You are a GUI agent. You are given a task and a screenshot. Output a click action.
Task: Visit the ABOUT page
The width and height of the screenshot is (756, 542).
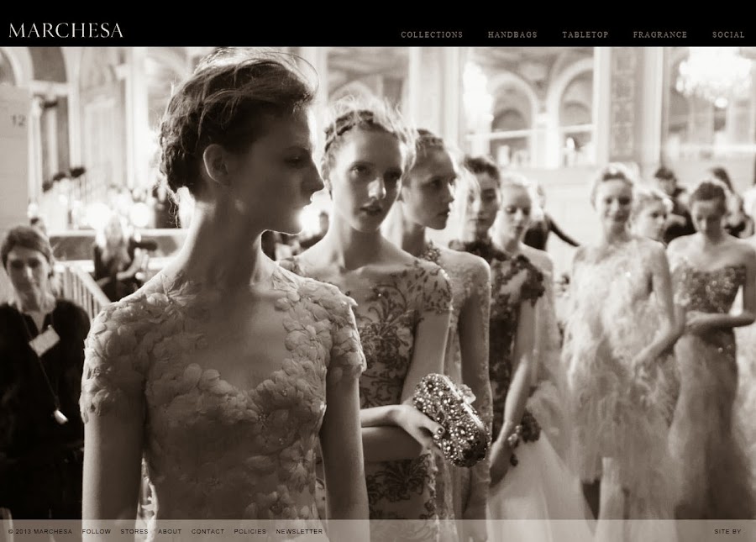(x=170, y=531)
